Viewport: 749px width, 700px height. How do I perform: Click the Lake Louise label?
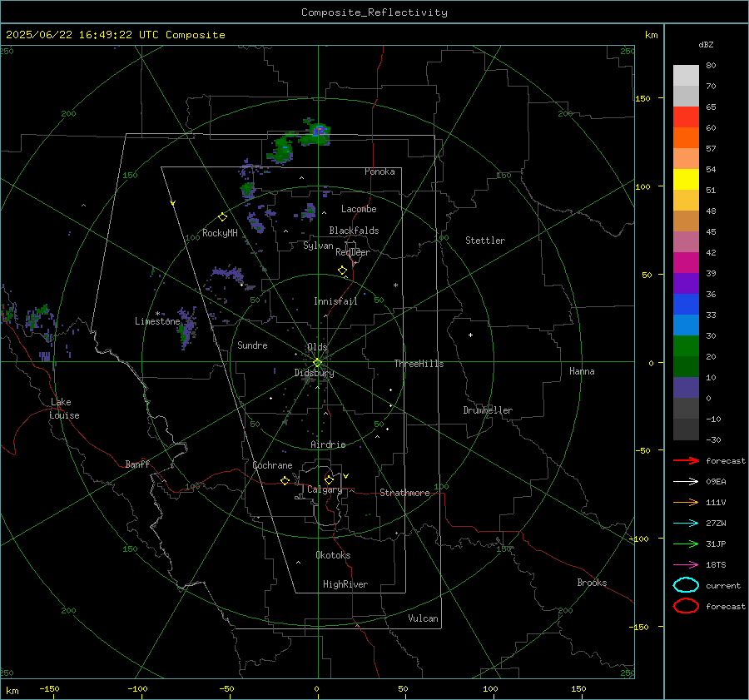(x=64, y=409)
